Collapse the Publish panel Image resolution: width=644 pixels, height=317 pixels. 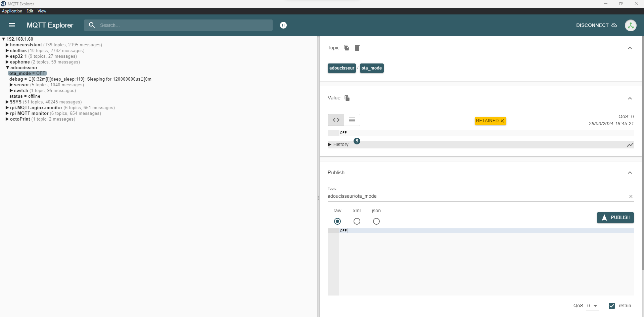coord(630,173)
